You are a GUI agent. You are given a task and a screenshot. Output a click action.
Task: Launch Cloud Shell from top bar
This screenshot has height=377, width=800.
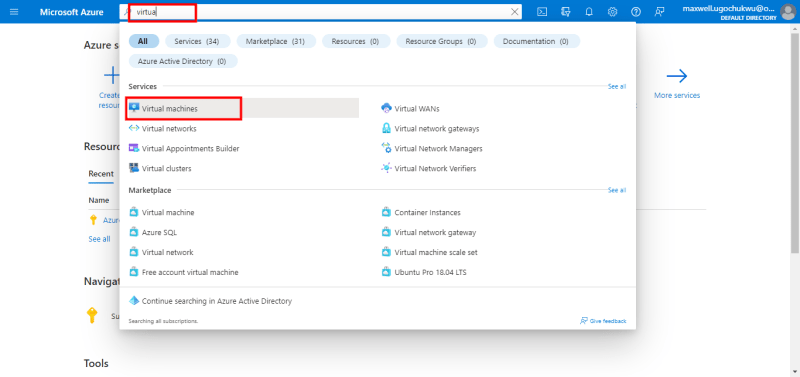coord(542,12)
